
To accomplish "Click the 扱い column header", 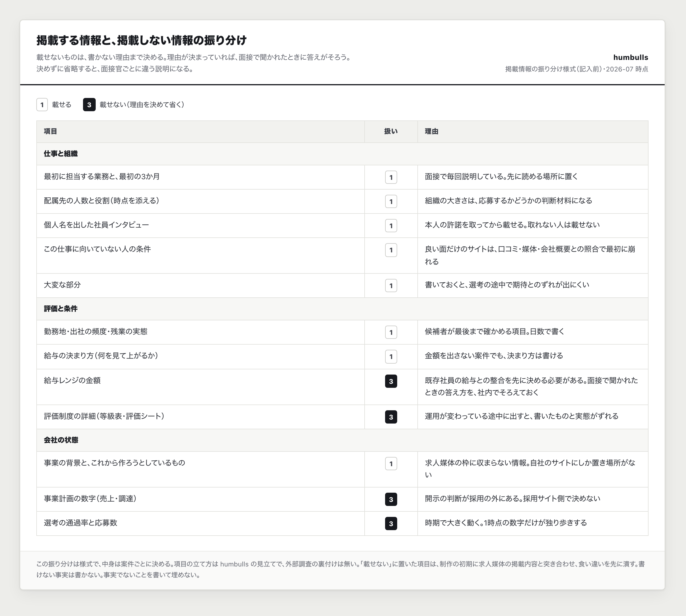I will (391, 132).
